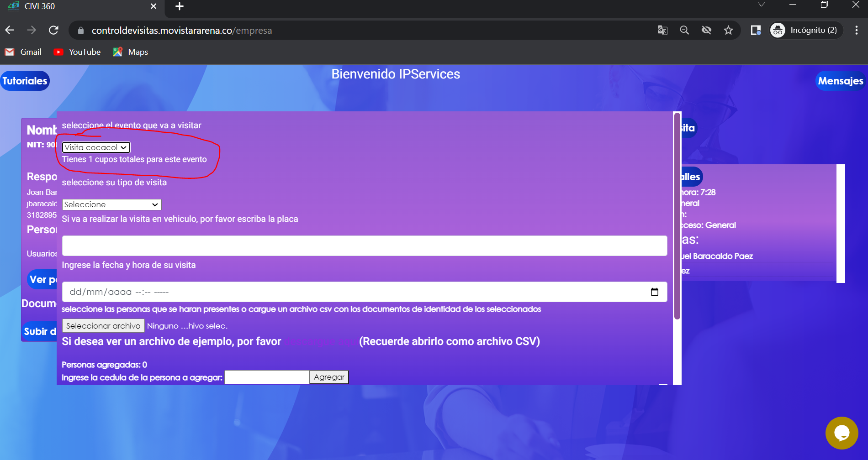Open the Seleccione visit type dropdown

point(111,204)
